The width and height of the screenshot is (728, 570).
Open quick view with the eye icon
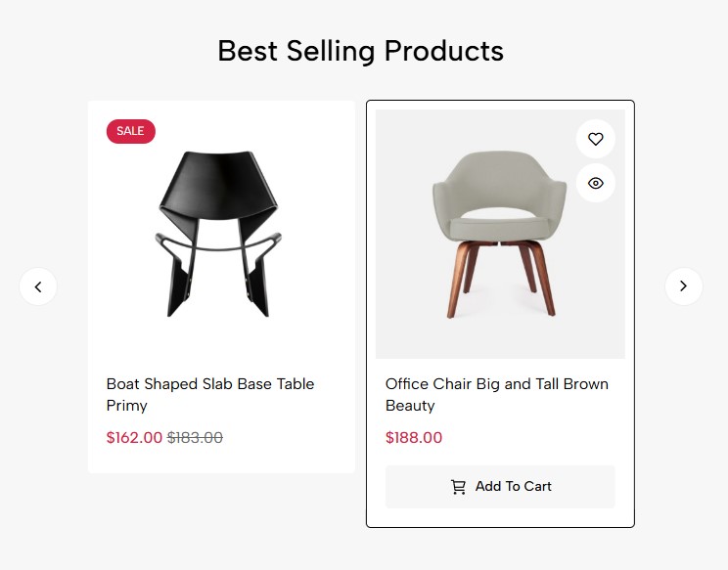point(596,183)
